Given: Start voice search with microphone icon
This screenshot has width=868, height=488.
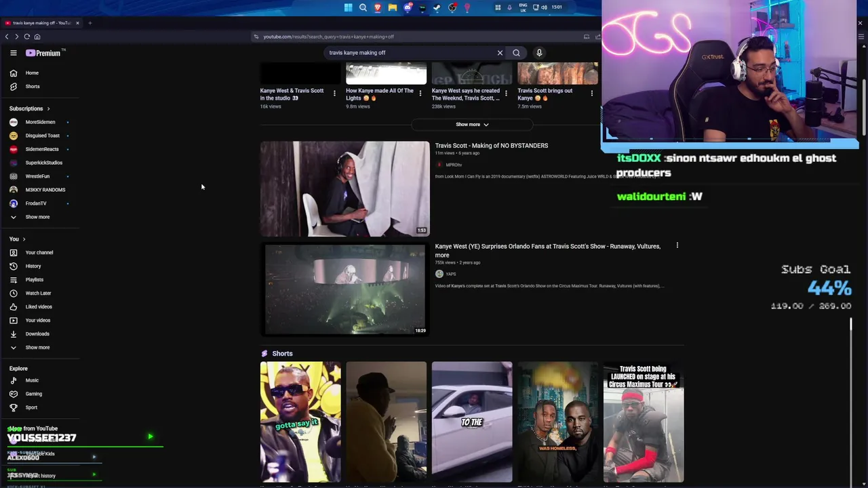Looking at the screenshot, I should click(539, 53).
